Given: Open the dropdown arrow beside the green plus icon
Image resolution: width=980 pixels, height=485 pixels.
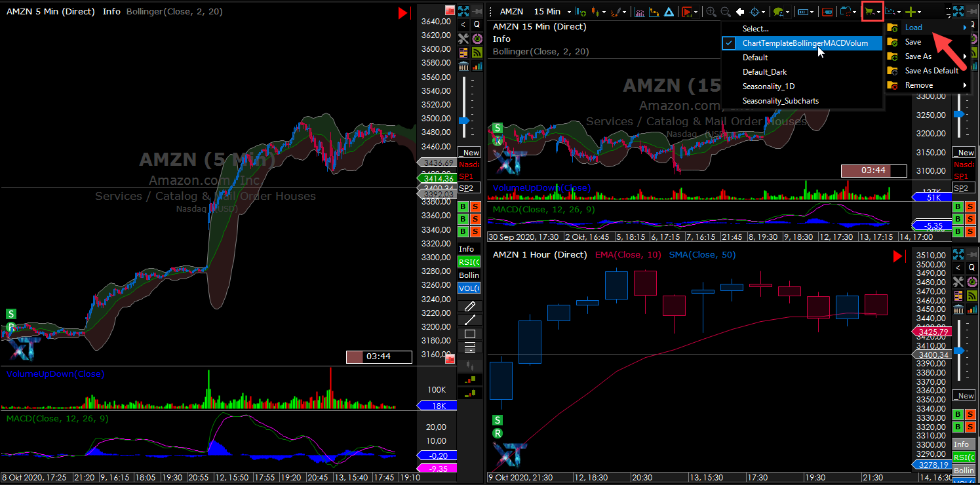Looking at the screenshot, I should pyautogui.click(x=919, y=12).
